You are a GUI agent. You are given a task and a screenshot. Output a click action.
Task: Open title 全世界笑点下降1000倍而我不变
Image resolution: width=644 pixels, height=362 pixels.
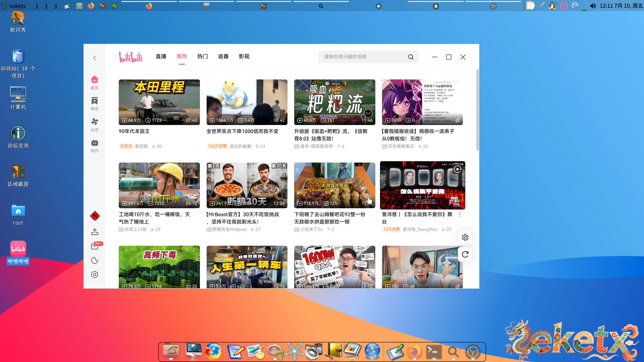pos(243,131)
